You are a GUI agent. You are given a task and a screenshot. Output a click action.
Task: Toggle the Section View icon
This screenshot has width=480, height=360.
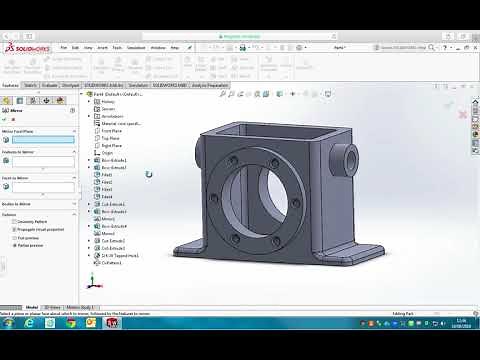click(x=249, y=94)
